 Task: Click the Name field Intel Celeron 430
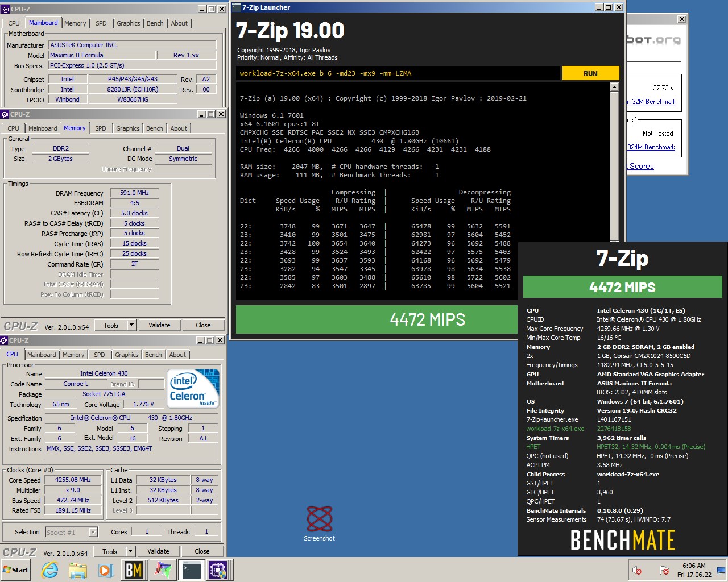(x=104, y=373)
